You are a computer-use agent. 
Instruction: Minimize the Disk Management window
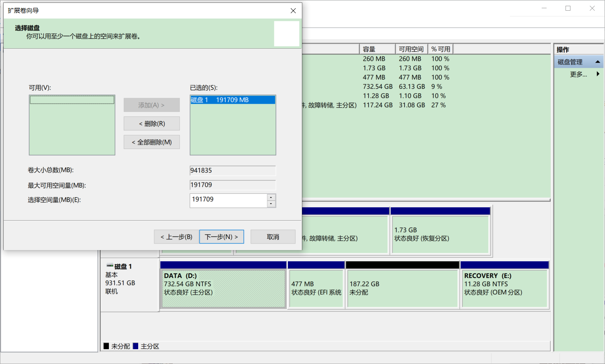click(x=544, y=8)
